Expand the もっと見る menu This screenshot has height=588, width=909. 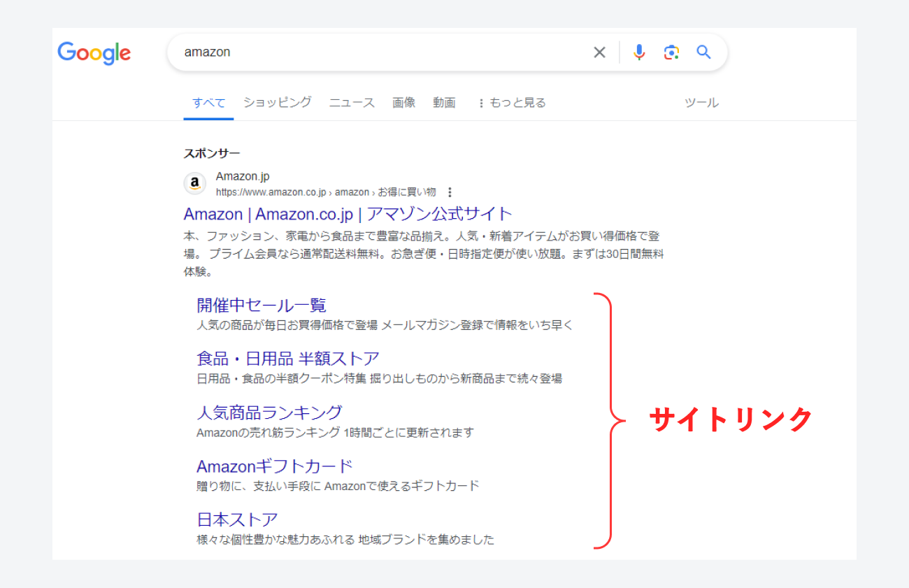[x=511, y=103]
